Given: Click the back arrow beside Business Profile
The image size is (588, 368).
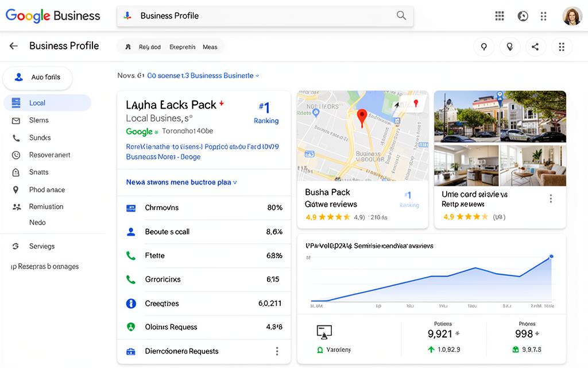Looking at the screenshot, I should click(13, 45).
